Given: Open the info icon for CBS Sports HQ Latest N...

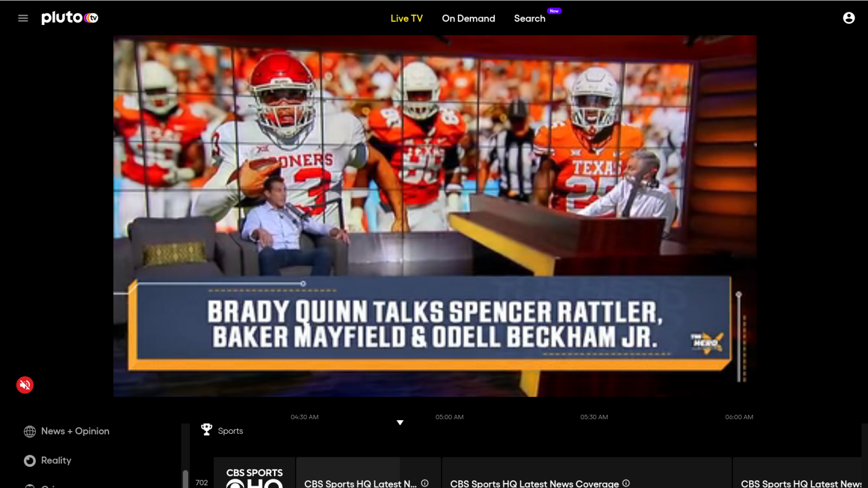Looking at the screenshot, I should [425, 483].
